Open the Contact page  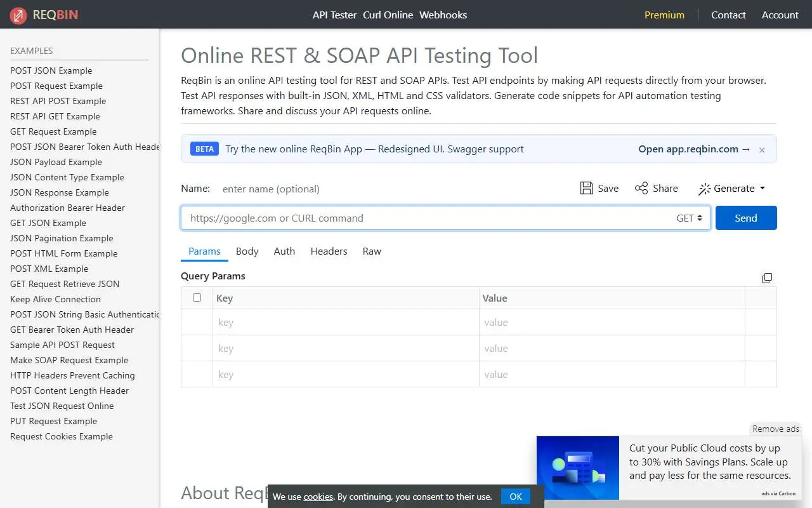[728, 15]
